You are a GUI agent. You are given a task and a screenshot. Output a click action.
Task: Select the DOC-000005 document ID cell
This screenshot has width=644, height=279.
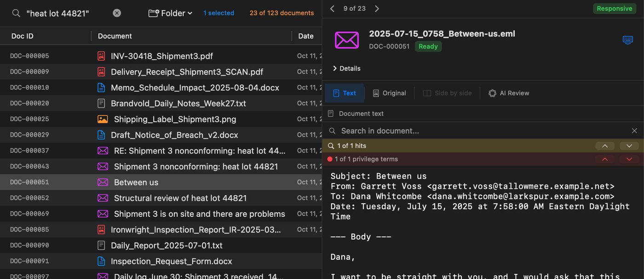[x=29, y=56]
